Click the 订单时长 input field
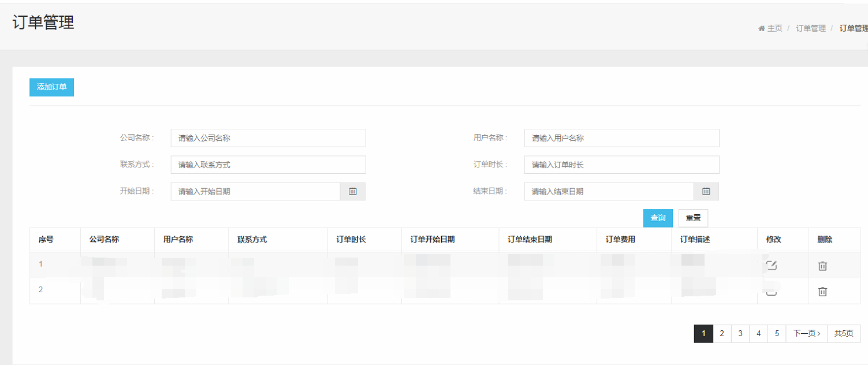 (x=621, y=165)
